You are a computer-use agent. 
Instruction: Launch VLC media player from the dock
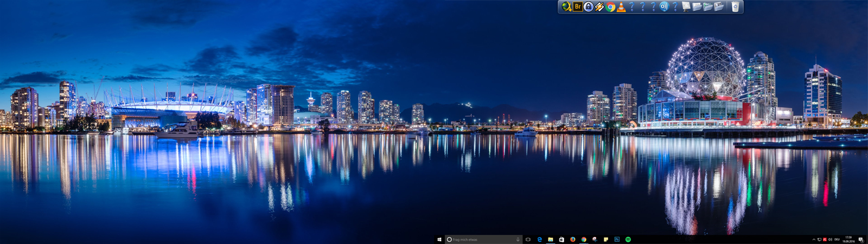pyautogui.click(x=621, y=7)
